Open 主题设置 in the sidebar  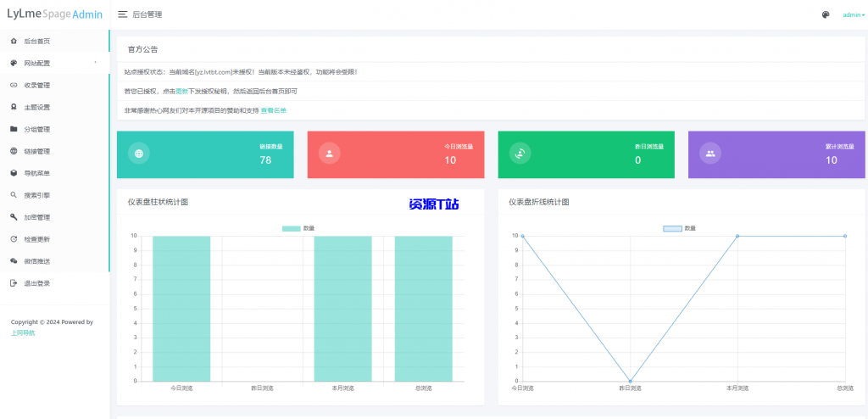point(54,107)
